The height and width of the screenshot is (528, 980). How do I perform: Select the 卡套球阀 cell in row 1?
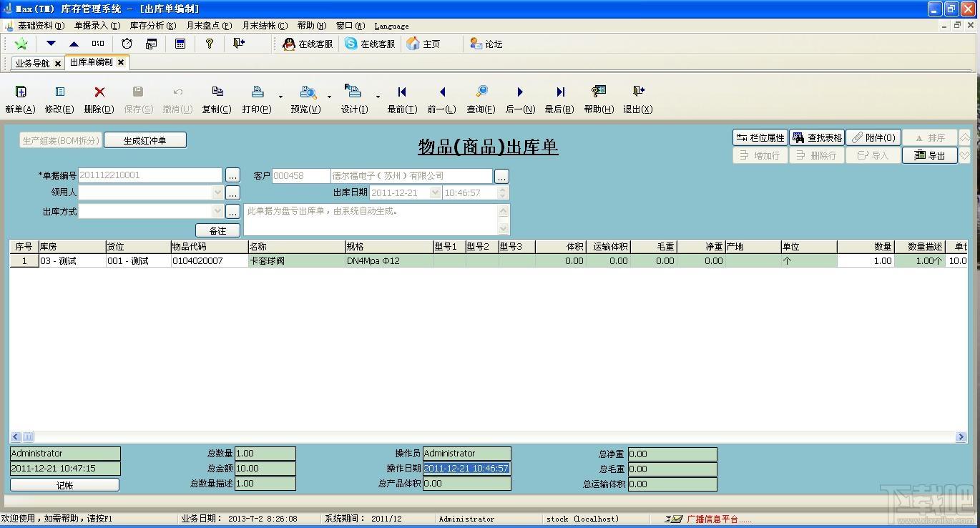point(296,261)
